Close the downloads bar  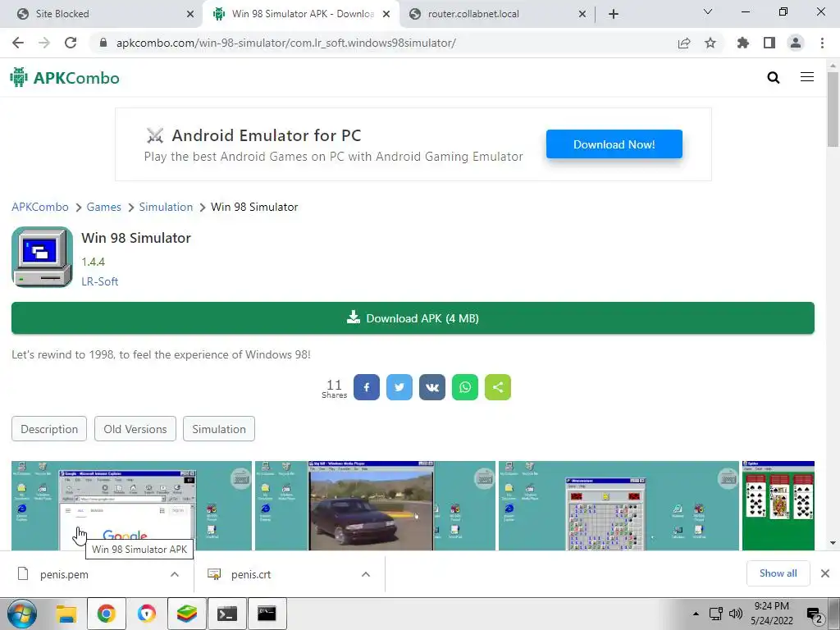pyautogui.click(x=825, y=573)
